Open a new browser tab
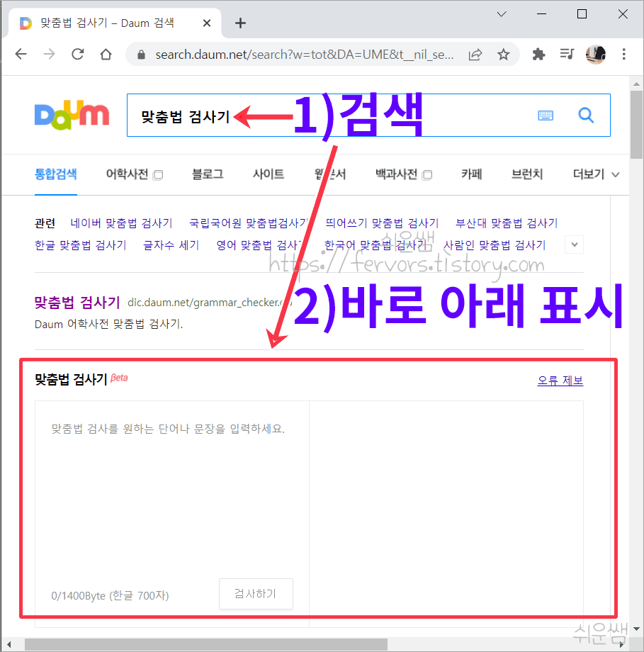This screenshot has height=652, width=644. 240,23
